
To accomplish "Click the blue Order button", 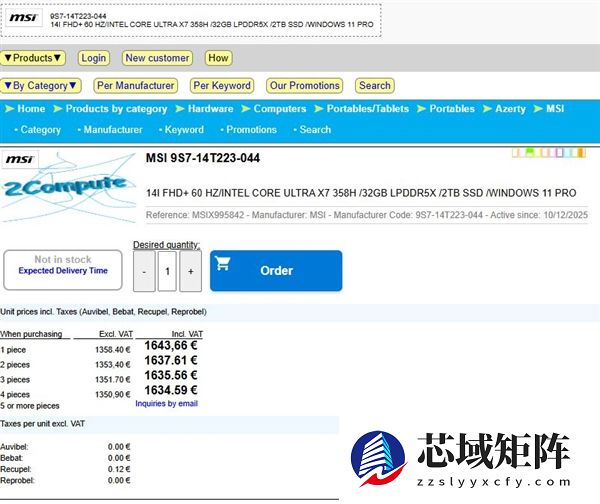I will (x=276, y=271).
